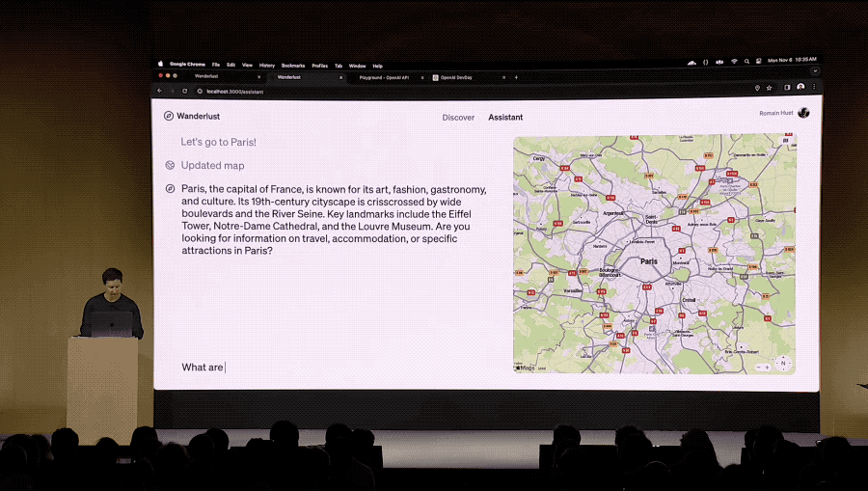Click the map compass North control
868x491 pixels.
pyautogui.click(x=783, y=364)
